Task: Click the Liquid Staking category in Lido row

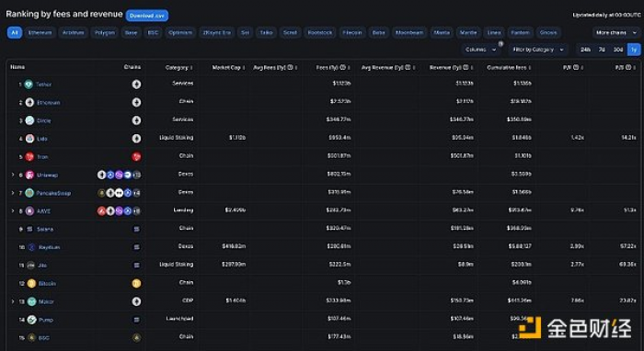Action: [x=177, y=138]
